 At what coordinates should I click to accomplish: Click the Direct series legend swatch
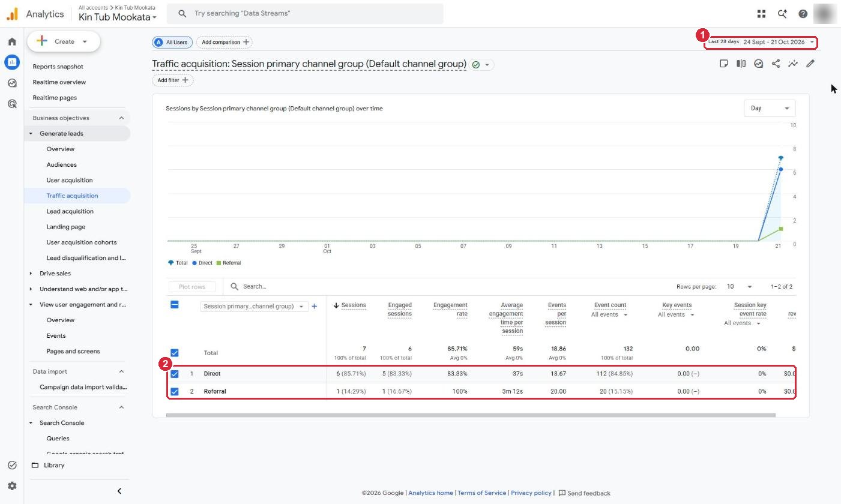click(x=194, y=263)
